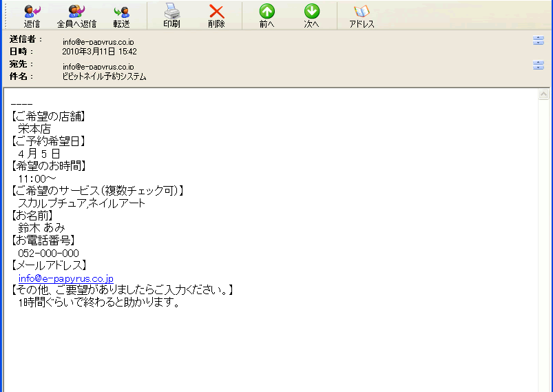This screenshot has width=553, height=392.
Task: Click the scrollbar up arrow in message body
Action: [x=543, y=94]
